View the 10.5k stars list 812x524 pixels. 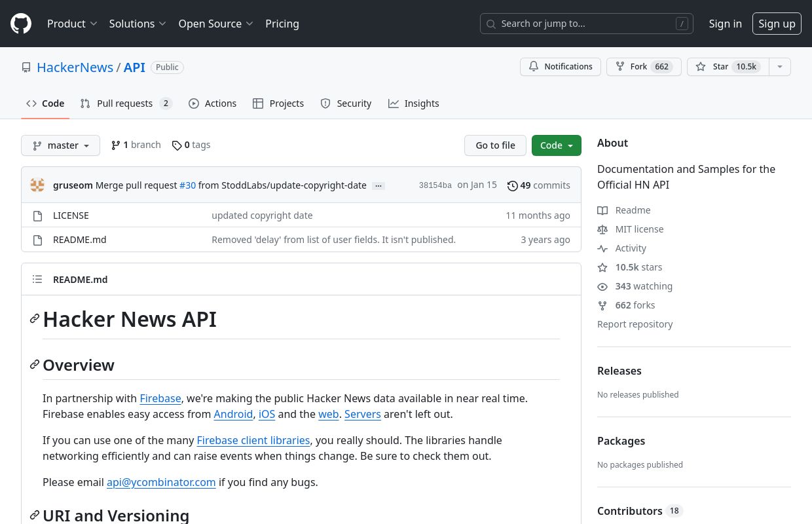(630, 267)
